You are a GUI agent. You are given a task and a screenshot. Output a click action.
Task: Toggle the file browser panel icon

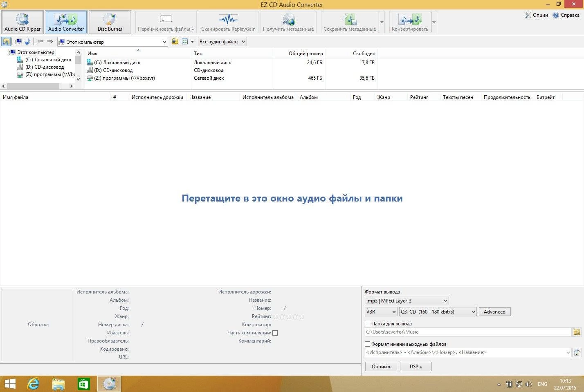coord(6,42)
